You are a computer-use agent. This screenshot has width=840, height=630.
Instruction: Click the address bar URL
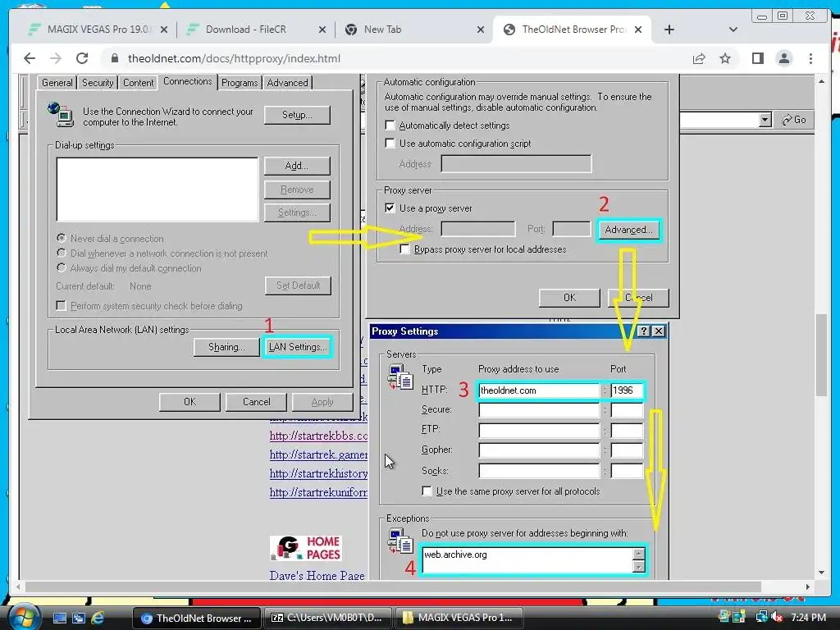click(234, 58)
